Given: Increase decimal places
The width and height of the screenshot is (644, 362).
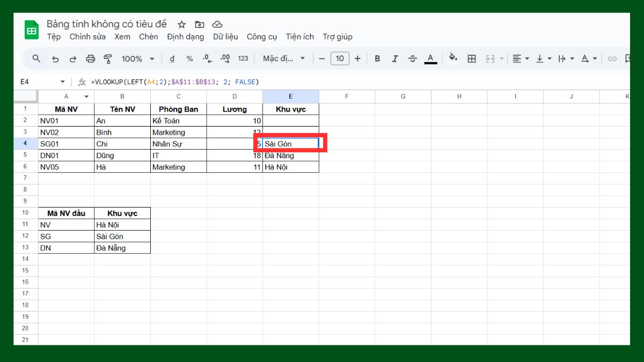Looking at the screenshot, I should click(224, 58).
